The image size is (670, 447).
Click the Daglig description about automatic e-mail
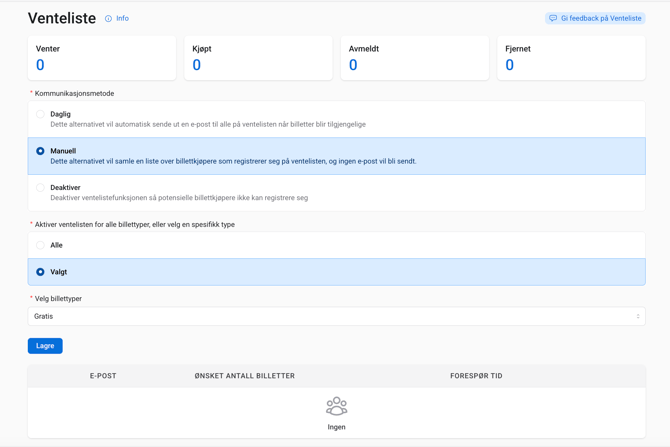point(208,124)
